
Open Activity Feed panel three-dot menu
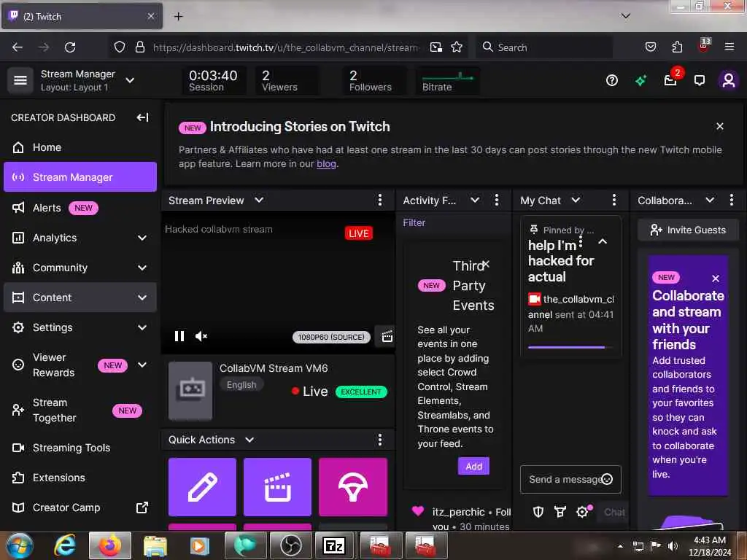pyautogui.click(x=496, y=200)
